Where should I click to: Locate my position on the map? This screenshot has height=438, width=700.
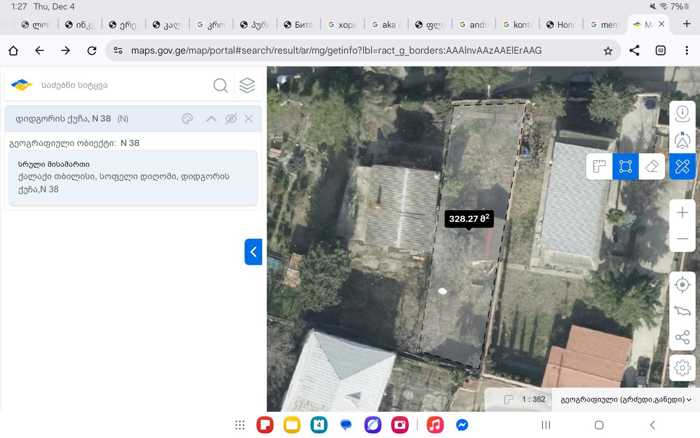click(683, 284)
